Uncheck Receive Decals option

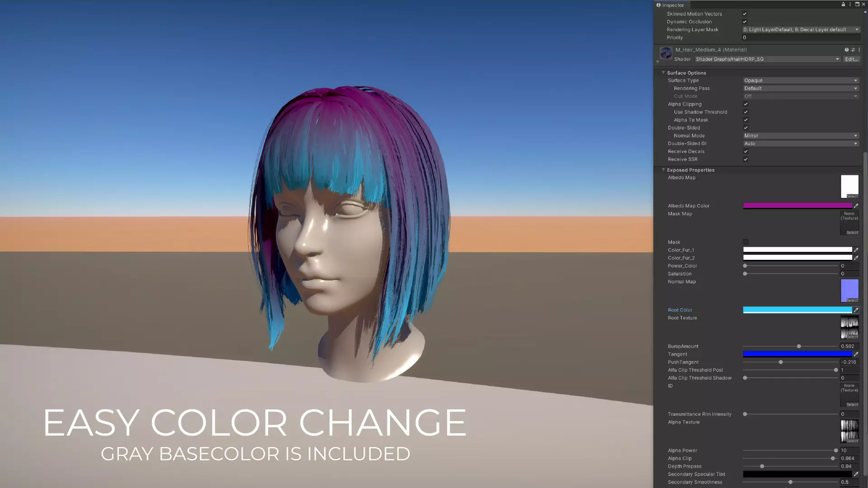(x=746, y=151)
